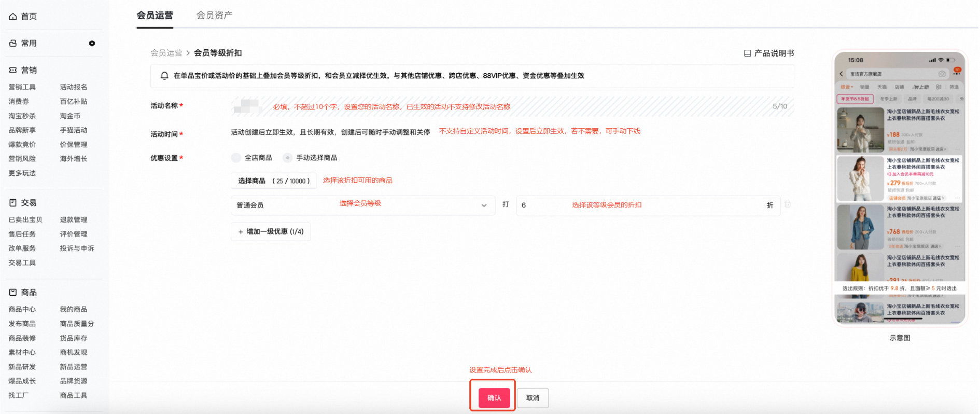Click the 商品 section icon
Viewport: 980px width, 414px height.
[13, 293]
